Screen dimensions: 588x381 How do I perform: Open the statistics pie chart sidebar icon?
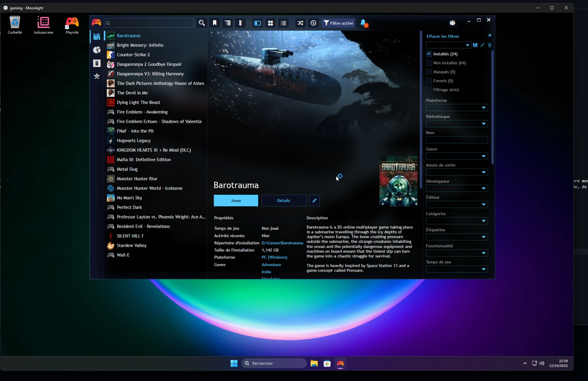[x=97, y=50]
